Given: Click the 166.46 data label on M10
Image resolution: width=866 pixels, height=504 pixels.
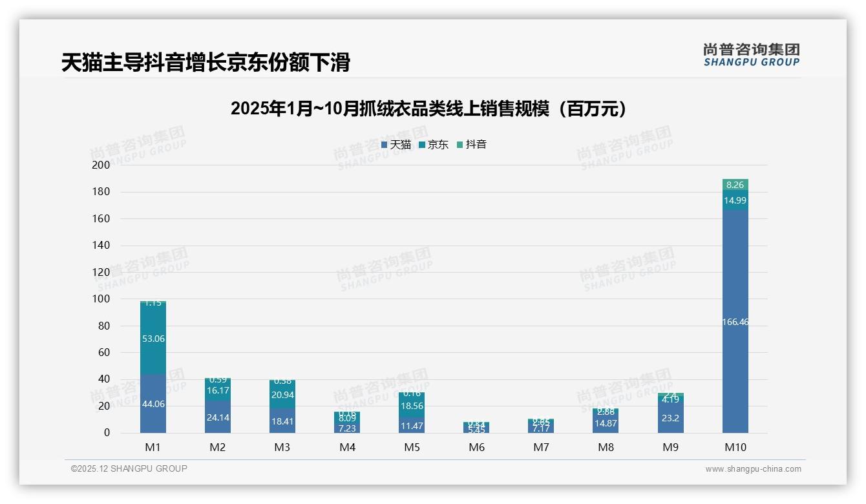Looking at the screenshot, I should point(735,321).
